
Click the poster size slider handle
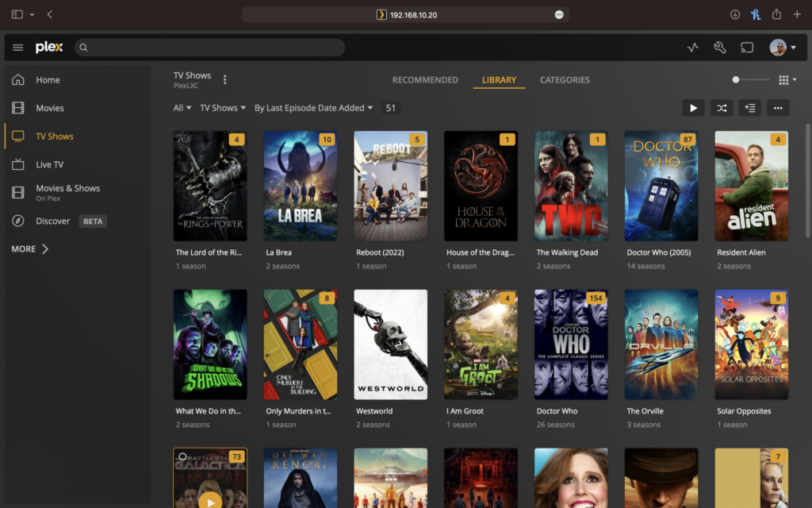(736, 79)
